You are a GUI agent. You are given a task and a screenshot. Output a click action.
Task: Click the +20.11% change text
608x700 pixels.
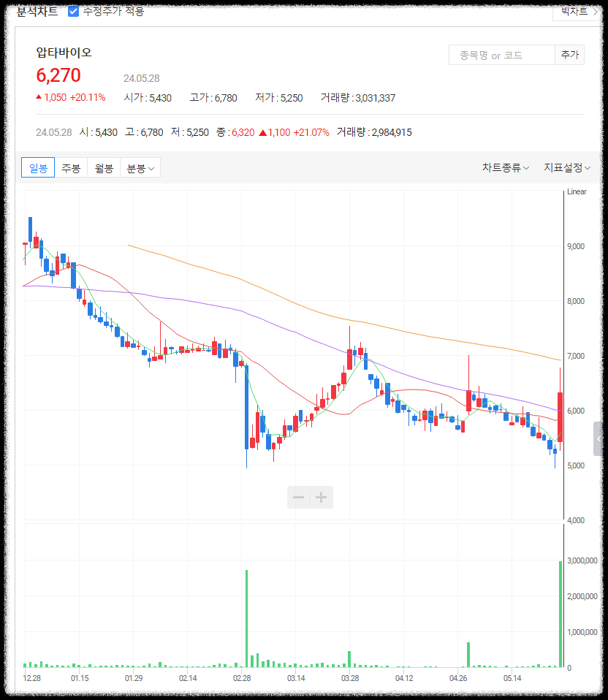click(x=88, y=98)
